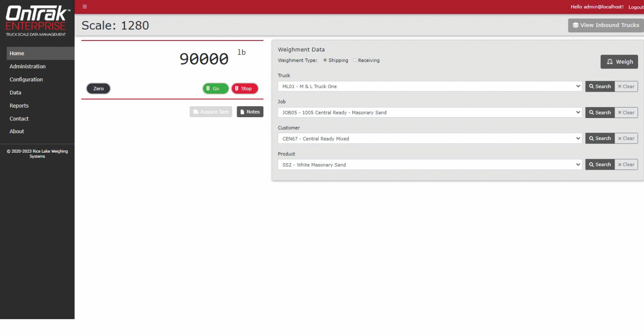Click the hamburger menu icon in top bar
This screenshot has width=644, height=336.
point(84,6)
